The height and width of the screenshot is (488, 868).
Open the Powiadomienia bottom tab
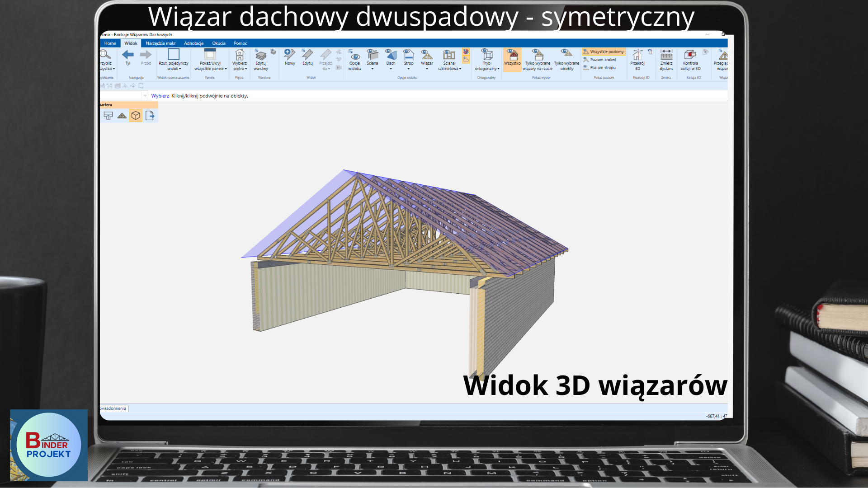[113, 408]
